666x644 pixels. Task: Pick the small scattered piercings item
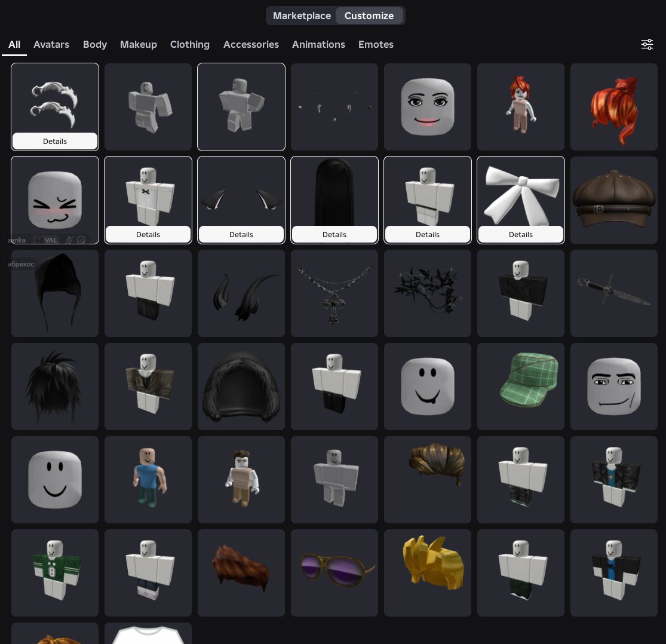[x=334, y=107]
